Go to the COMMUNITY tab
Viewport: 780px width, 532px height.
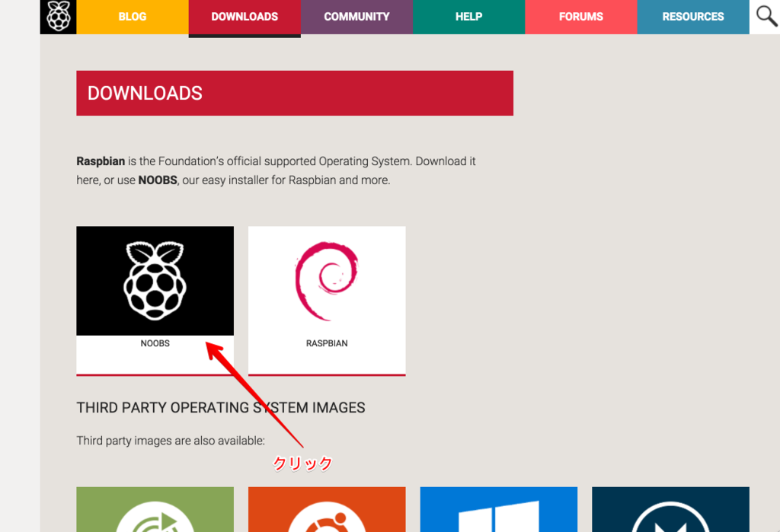click(x=356, y=17)
